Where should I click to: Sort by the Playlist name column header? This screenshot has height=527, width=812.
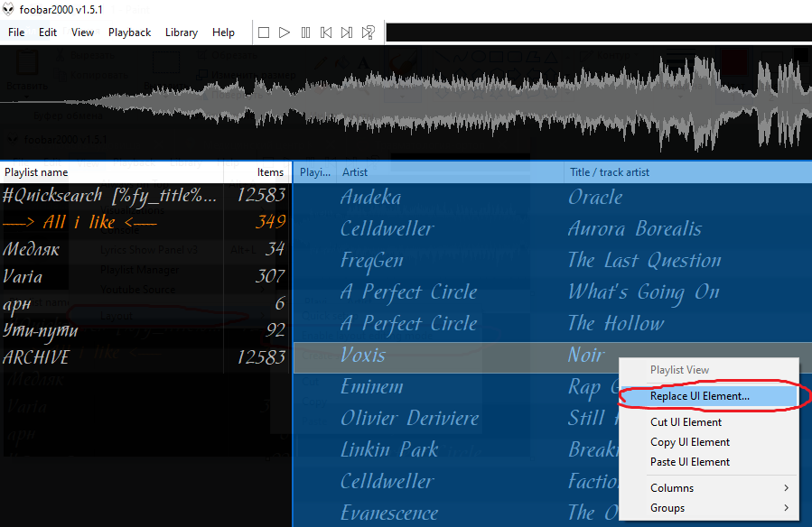pos(112,172)
